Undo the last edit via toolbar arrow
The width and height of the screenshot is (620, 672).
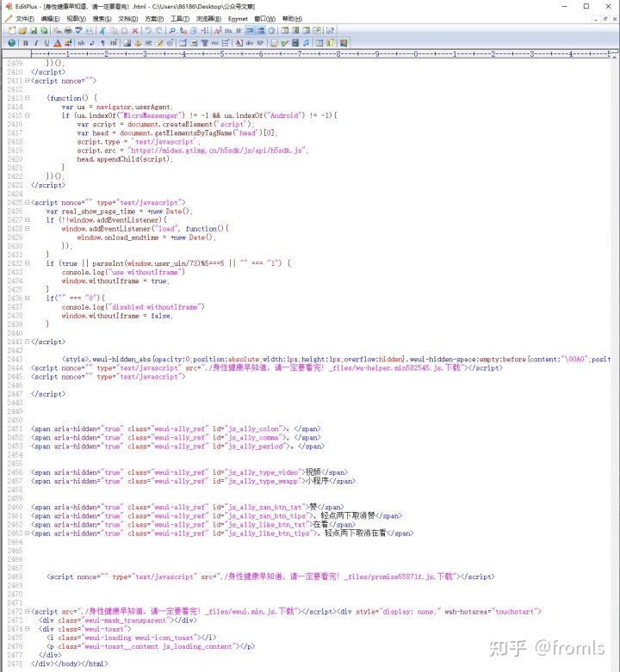[148, 30]
